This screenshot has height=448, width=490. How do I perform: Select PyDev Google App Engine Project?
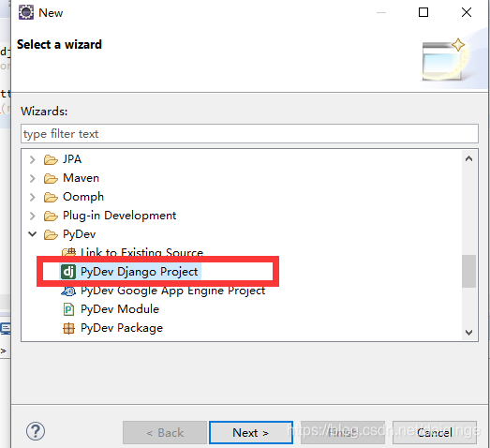click(x=172, y=291)
